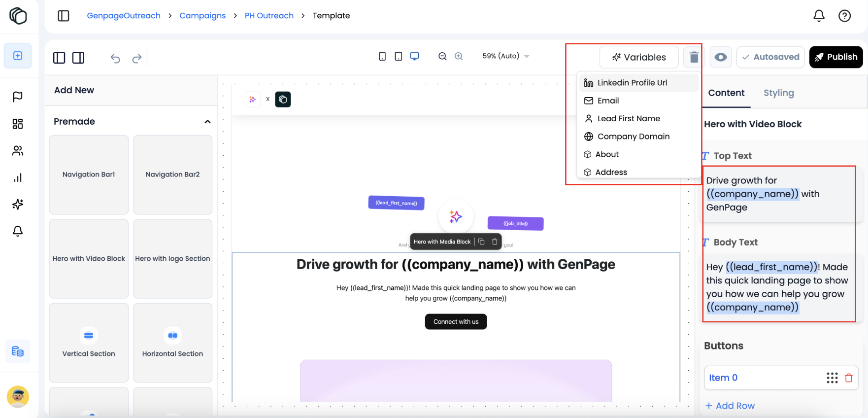
Task: Add the Navigation Bar1 block
Action: pos(89,174)
